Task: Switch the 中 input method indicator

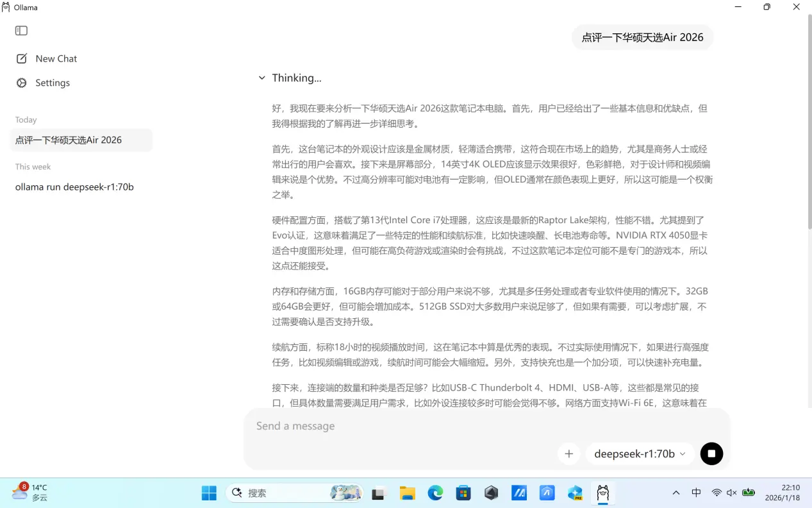Action: click(x=697, y=493)
